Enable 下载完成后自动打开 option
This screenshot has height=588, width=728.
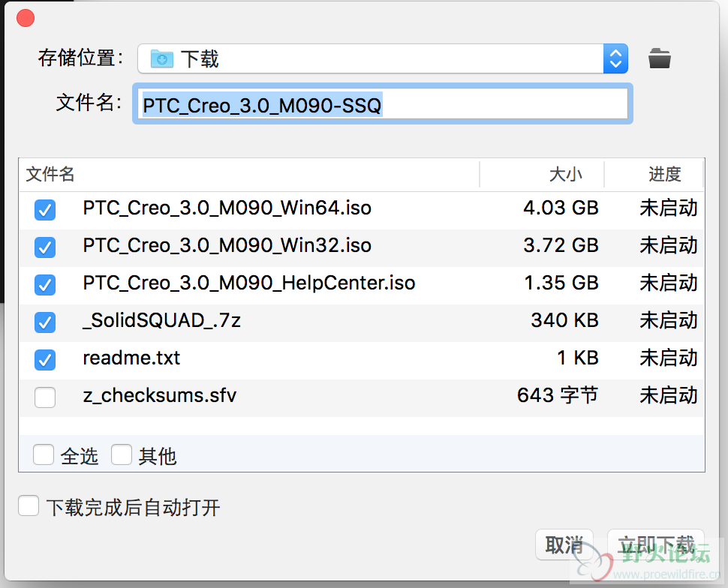pos(29,506)
